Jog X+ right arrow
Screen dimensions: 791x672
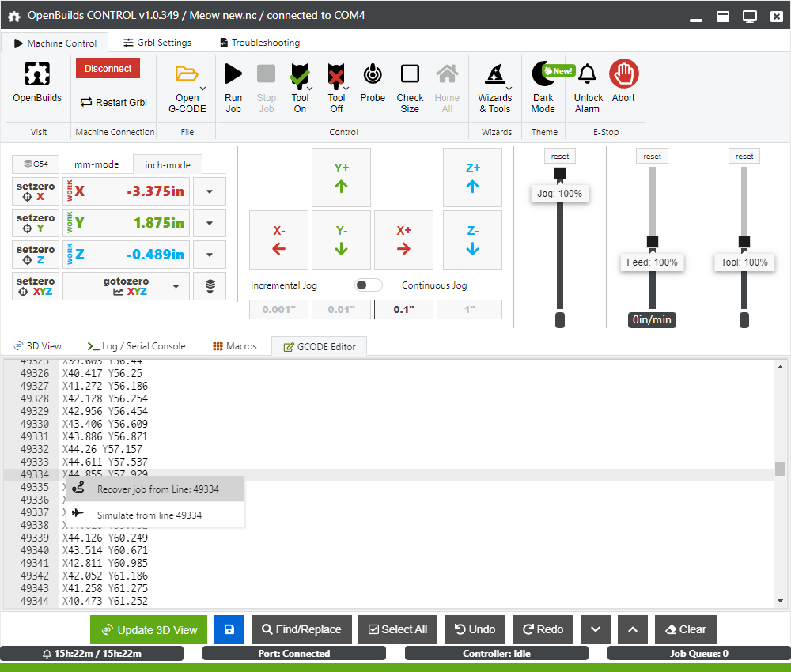403,240
